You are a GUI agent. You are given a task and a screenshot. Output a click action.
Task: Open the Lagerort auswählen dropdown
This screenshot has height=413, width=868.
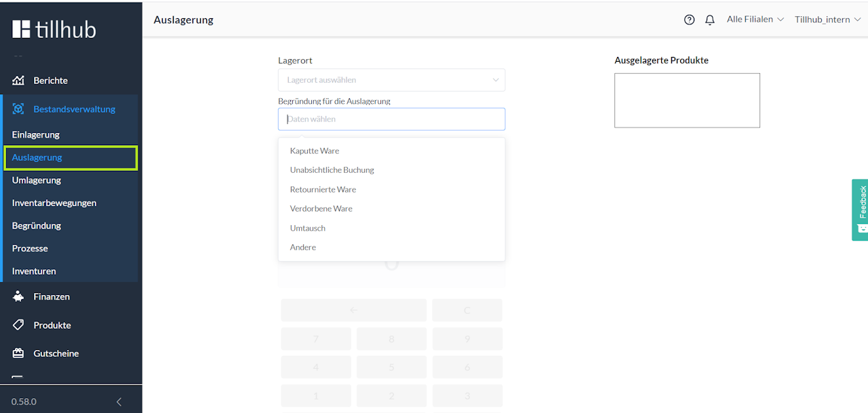tap(391, 80)
